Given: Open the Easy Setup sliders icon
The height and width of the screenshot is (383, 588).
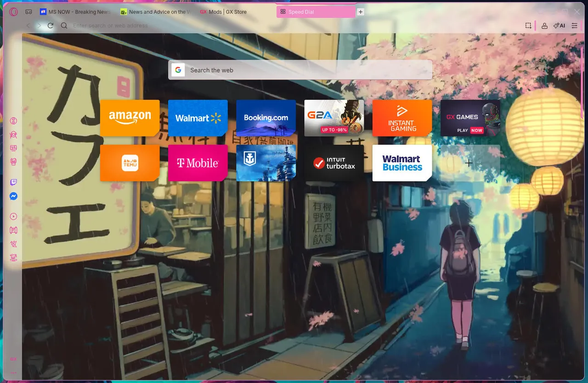Looking at the screenshot, I should click(x=574, y=26).
